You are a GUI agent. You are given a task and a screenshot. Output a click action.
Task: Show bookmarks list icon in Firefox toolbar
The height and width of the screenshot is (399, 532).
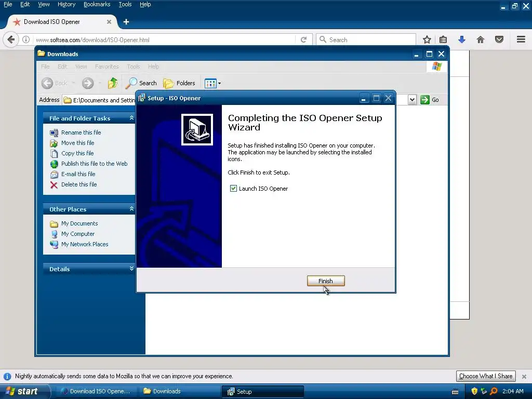(443, 39)
